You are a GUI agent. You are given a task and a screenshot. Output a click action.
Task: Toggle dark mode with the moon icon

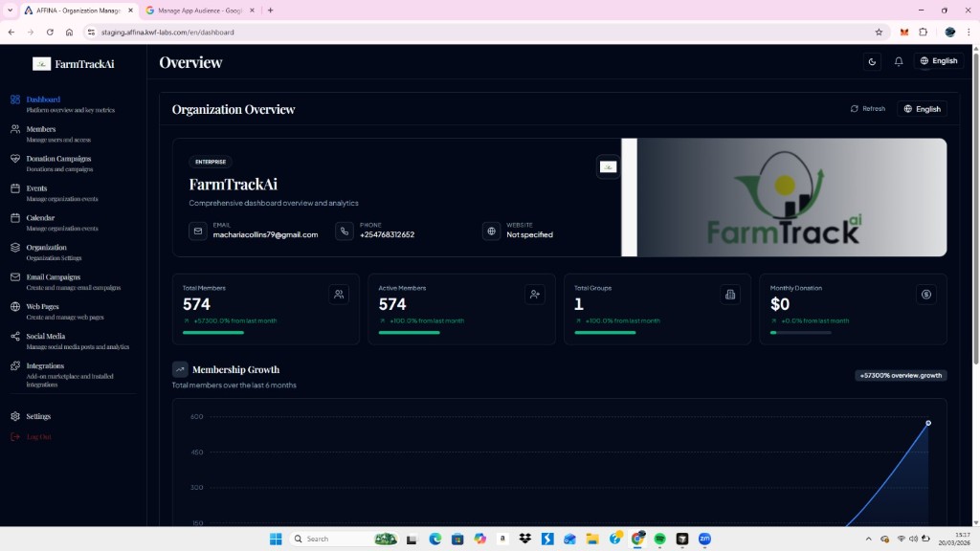tap(871, 60)
